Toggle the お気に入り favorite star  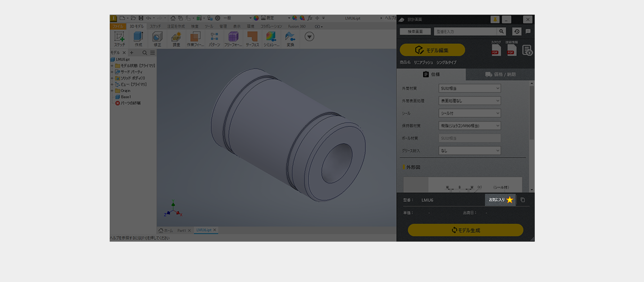(x=509, y=200)
